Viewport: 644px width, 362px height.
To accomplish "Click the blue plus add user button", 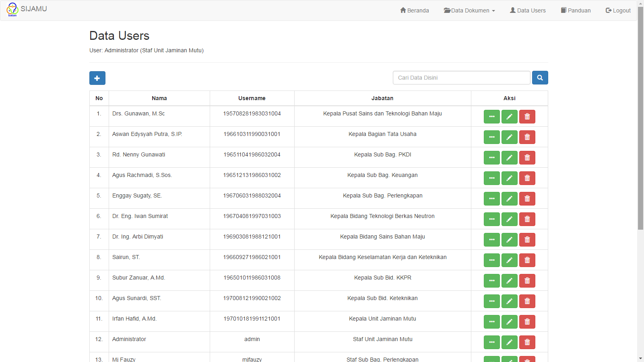I will pos(97,78).
